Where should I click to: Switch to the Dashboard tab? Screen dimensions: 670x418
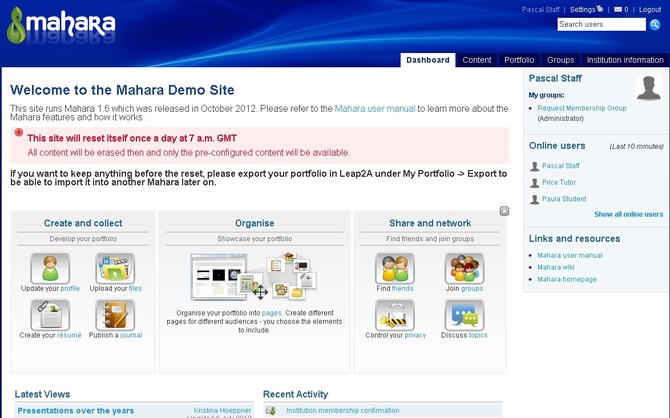pyautogui.click(x=428, y=60)
